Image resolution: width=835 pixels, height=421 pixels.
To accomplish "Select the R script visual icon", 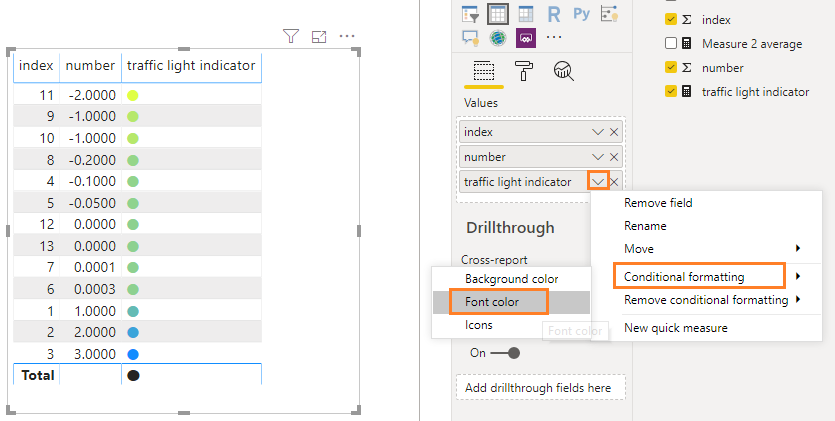I will click(x=554, y=14).
